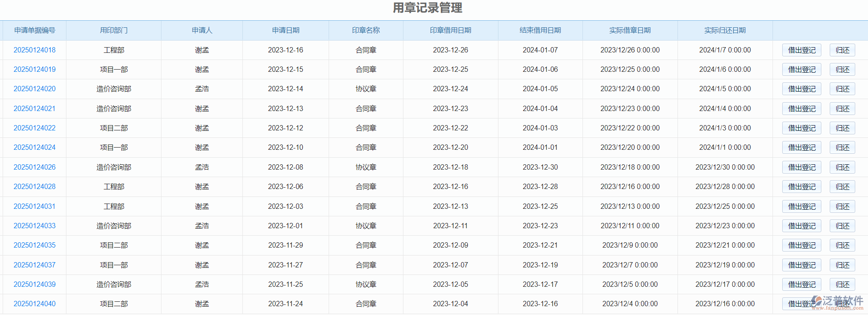
Task: Click 借出登记 for record 20250124021
Action: (x=802, y=109)
